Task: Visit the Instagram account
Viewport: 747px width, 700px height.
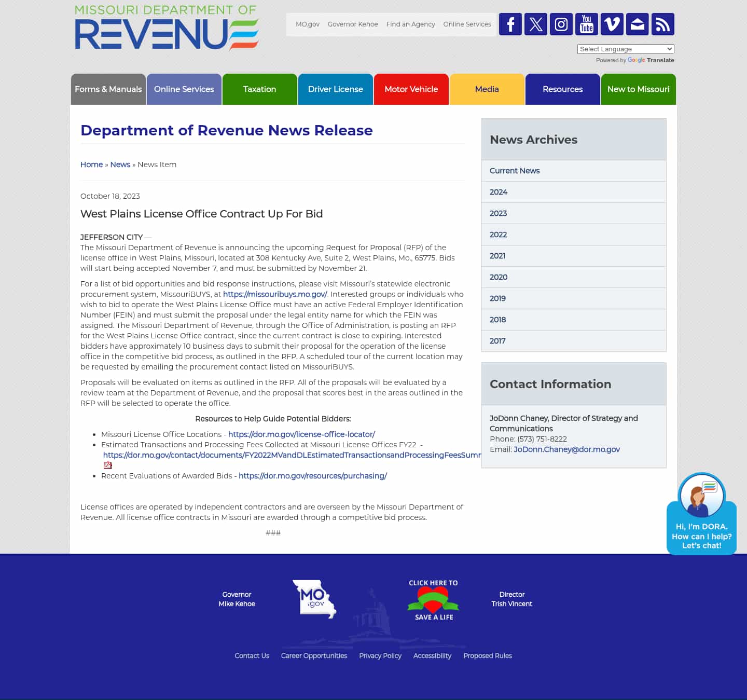Action: point(561,24)
